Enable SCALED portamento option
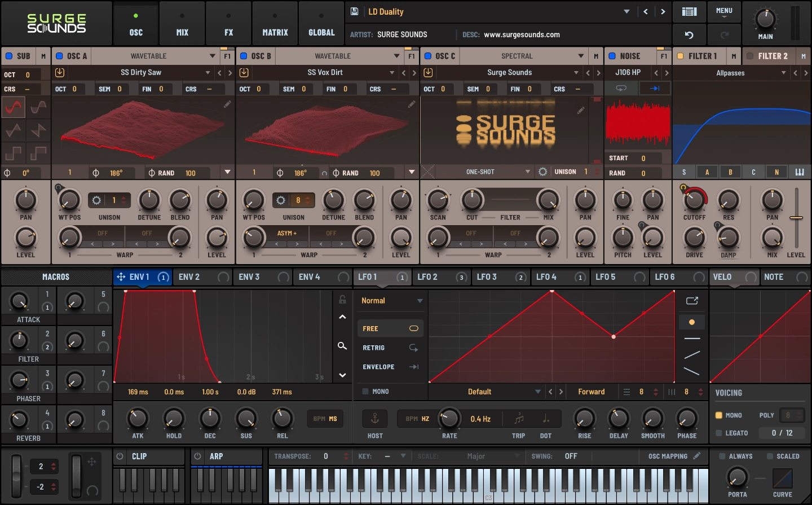The height and width of the screenshot is (505, 812). 770,456
